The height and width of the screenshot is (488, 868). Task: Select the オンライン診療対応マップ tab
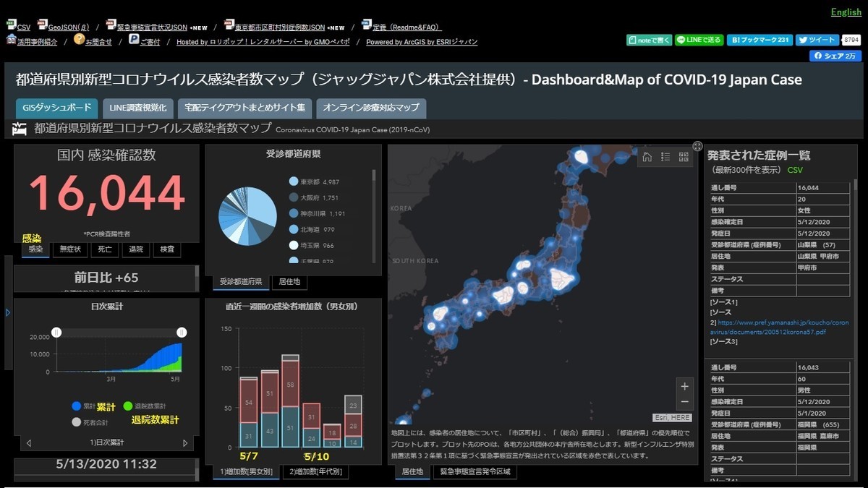371,108
